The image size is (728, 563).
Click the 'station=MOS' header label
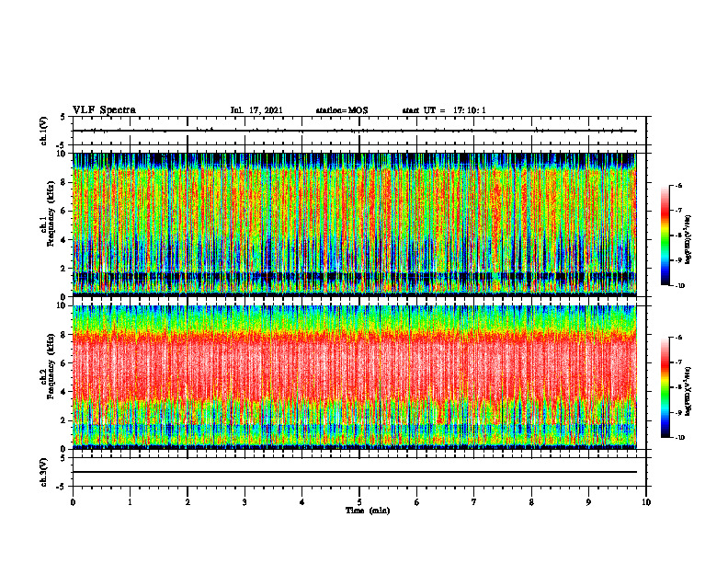click(x=342, y=110)
